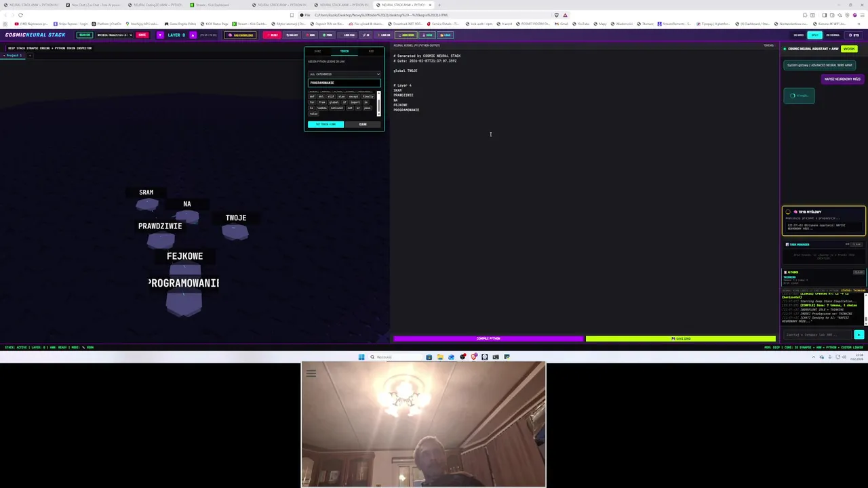The height and width of the screenshot is (488, 868).
Task: Select the 'finally' keyword chip
Action: tap(368, 96)
